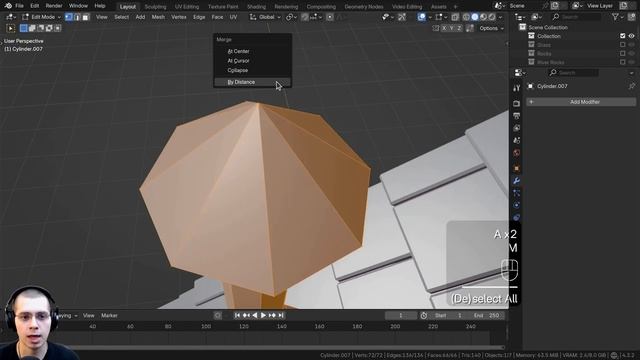Viewport: 640px width, 360px height.
Task: Set selection mode to new selection
Action: coord(24,28)
